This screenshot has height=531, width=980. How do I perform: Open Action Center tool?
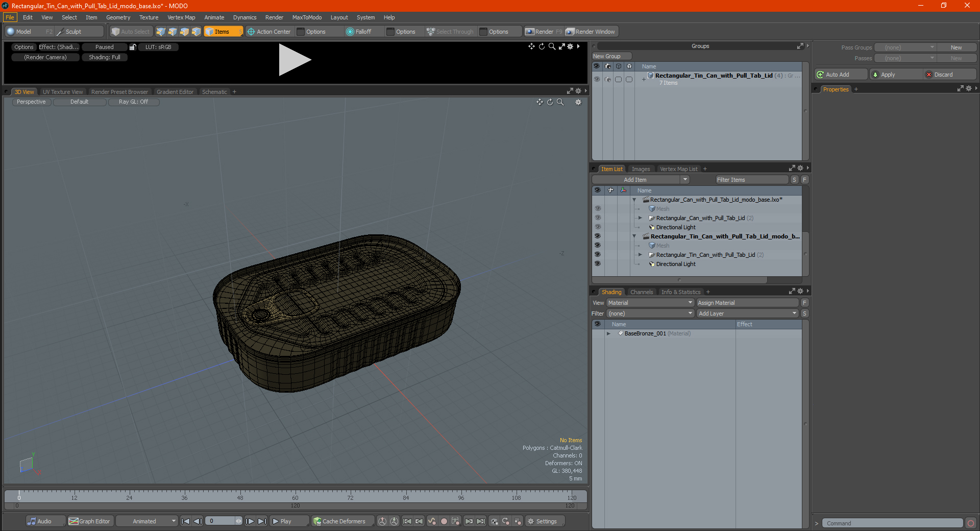pos(269,32)
